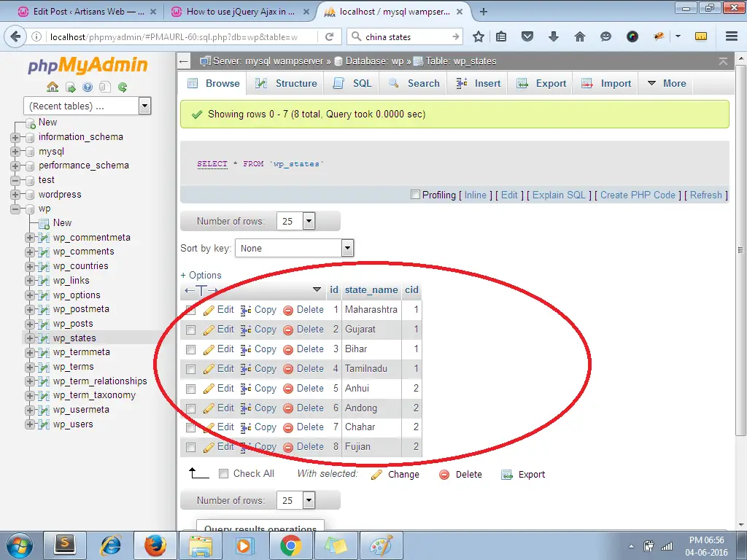The image size is (747, 560).
Task: Open the Sort by key dropdown
Action: coord(295,249)
